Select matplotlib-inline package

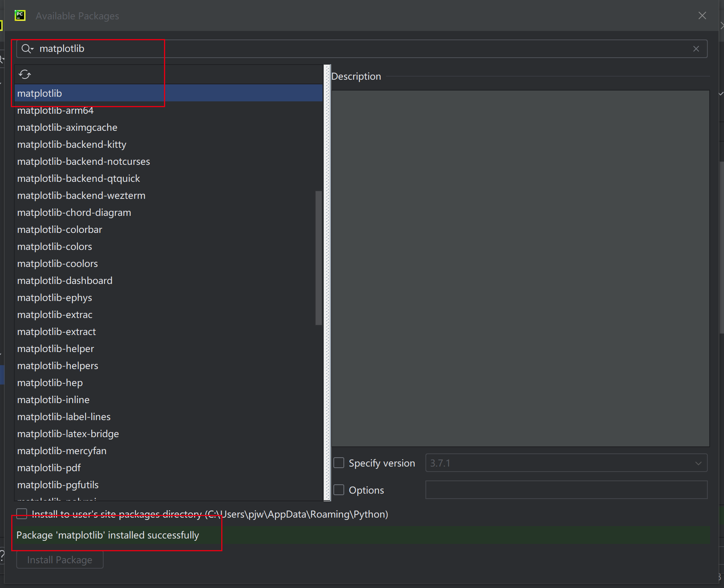coord(169,400)
